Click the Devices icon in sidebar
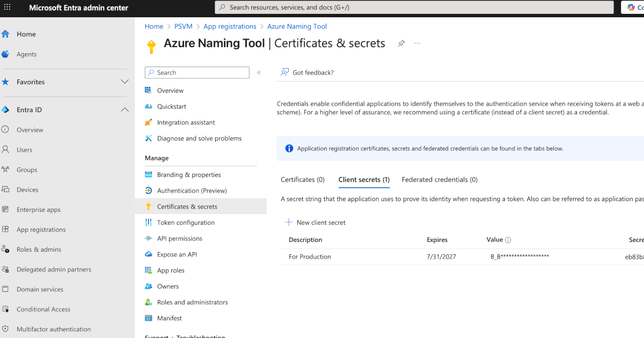The width and height of the screenshot is (644, 338). click(5, 189)
